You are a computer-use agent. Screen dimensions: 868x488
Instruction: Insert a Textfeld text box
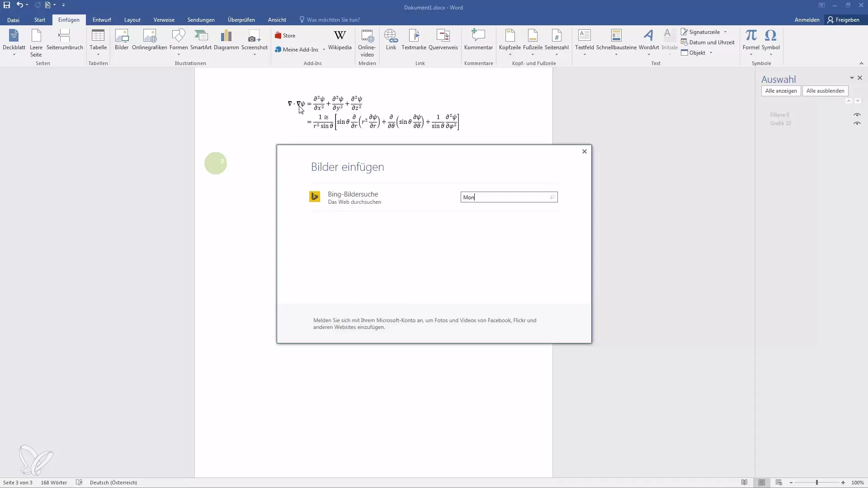click(585, 42)
